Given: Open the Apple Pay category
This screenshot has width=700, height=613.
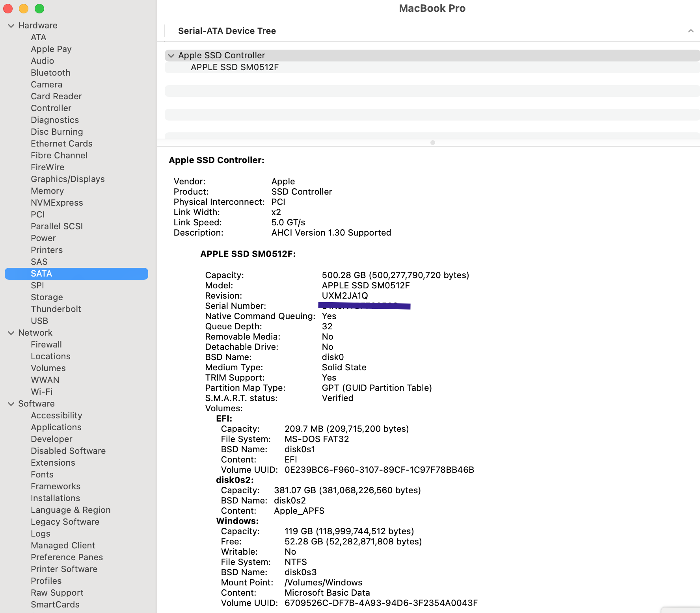Looking at the screenshot, I should pyautogui.click(x=51, y=49).
